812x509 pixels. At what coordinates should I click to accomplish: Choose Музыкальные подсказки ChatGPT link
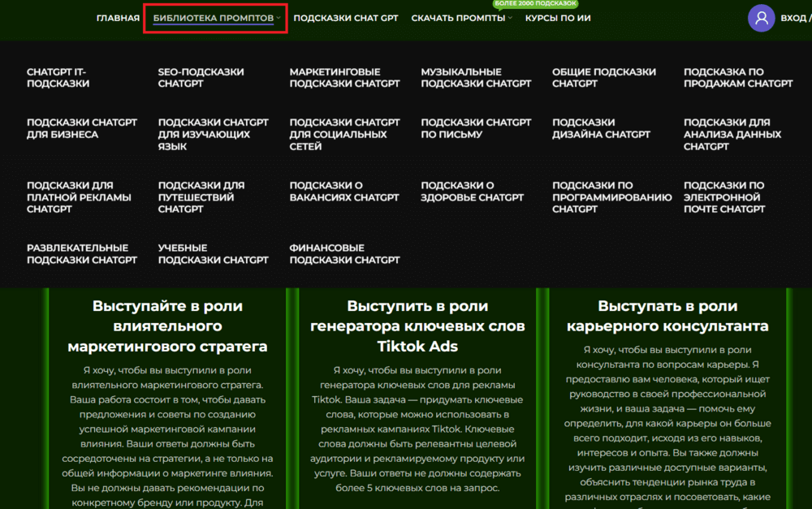(476, 78)
